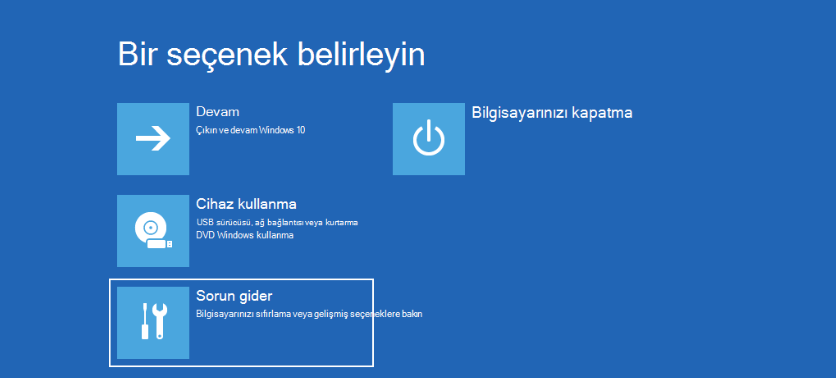Select the Devam option label
The width and height of the screenshot is (836, 378).
click(x=218, y=112)
